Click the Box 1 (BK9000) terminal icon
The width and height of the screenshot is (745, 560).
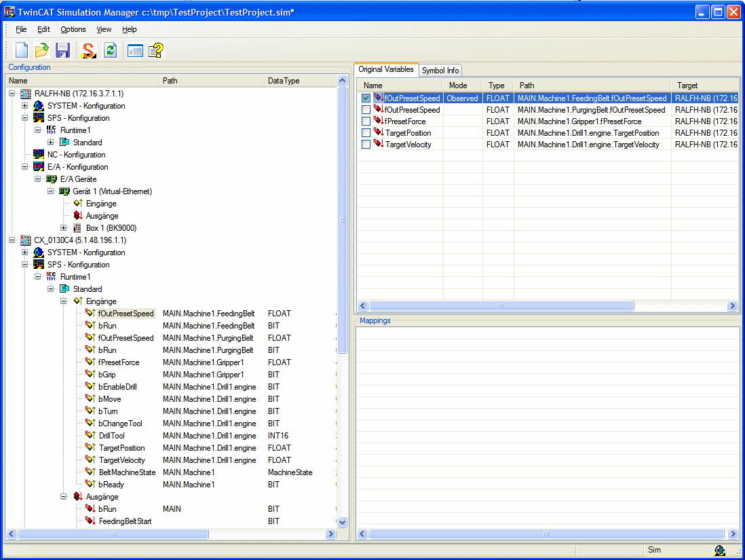click(77, 228)
